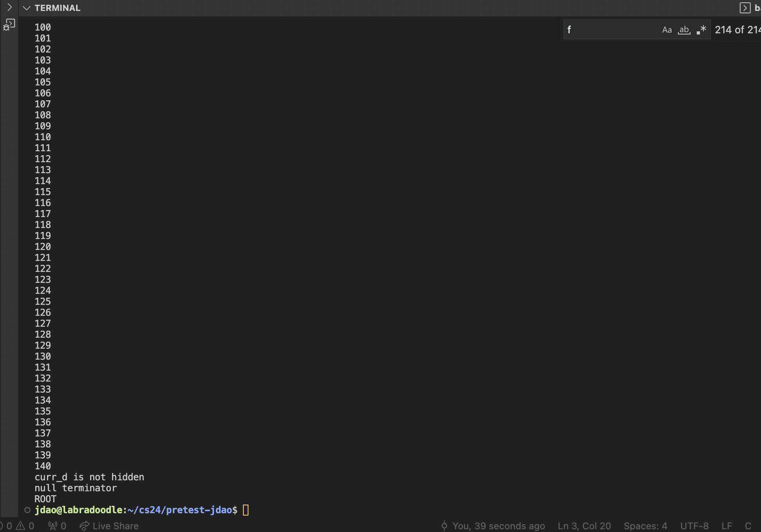
Task: Toggle Use Regular Expression option
Action: point(701,30)
